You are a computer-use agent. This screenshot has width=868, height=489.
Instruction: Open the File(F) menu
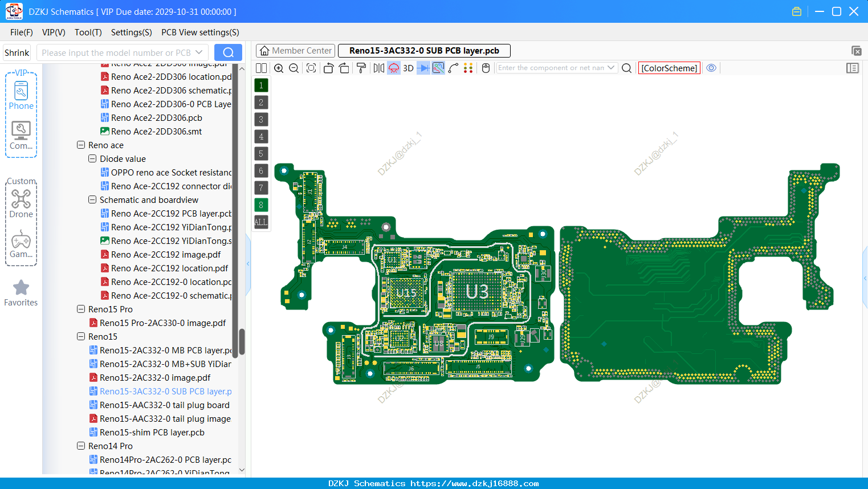pyautogui.click(x=22, y=32)
